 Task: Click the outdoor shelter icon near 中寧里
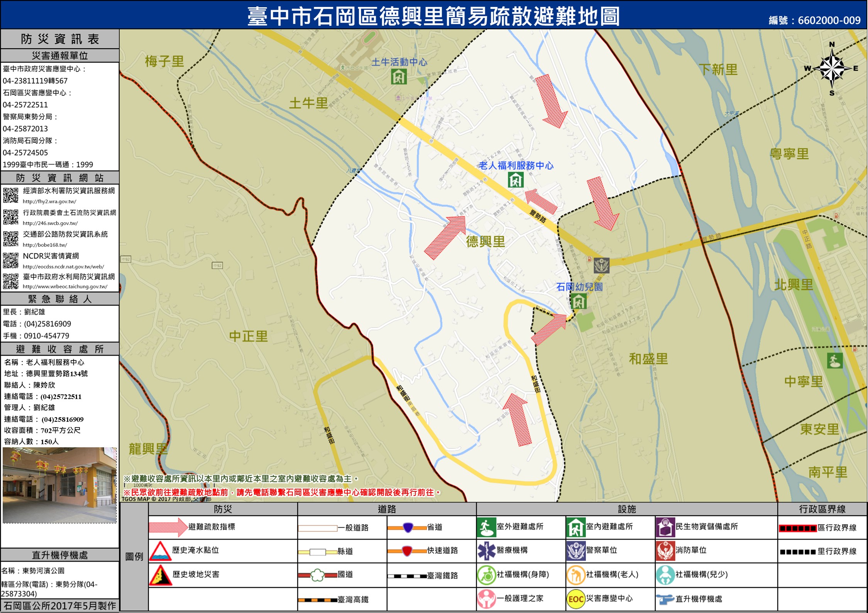[835, 361]
